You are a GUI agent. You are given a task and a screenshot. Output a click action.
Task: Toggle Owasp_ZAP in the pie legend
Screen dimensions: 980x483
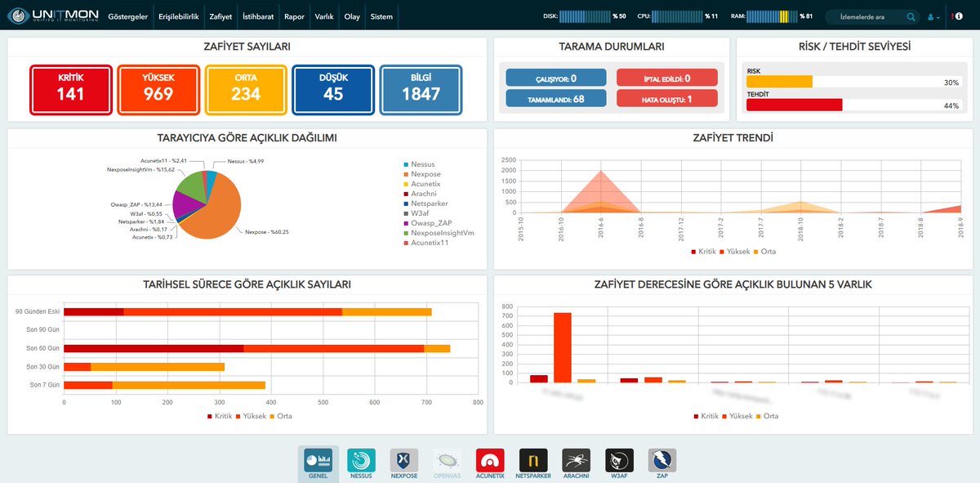(x=427, y=223)
